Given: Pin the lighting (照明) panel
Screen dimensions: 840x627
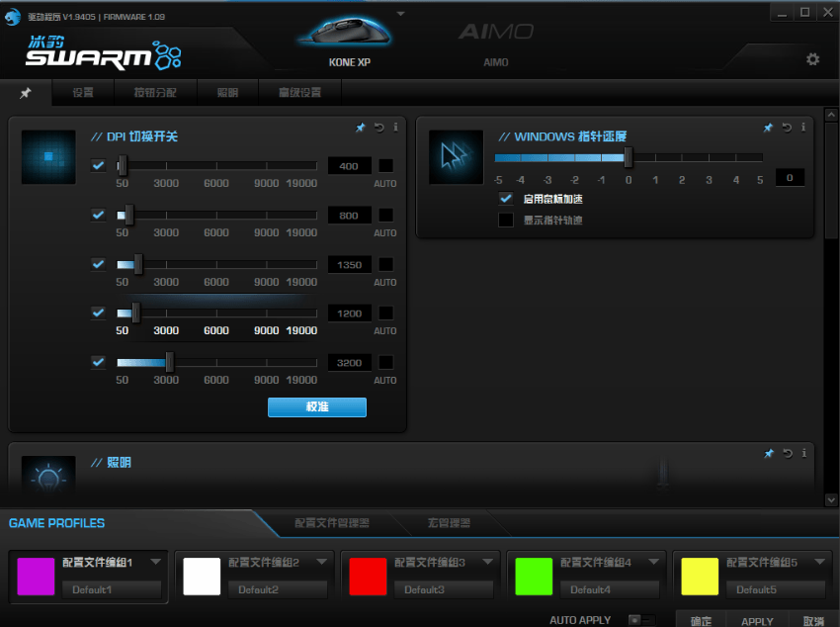Looking at the screenshot, I should click(769, 453).
